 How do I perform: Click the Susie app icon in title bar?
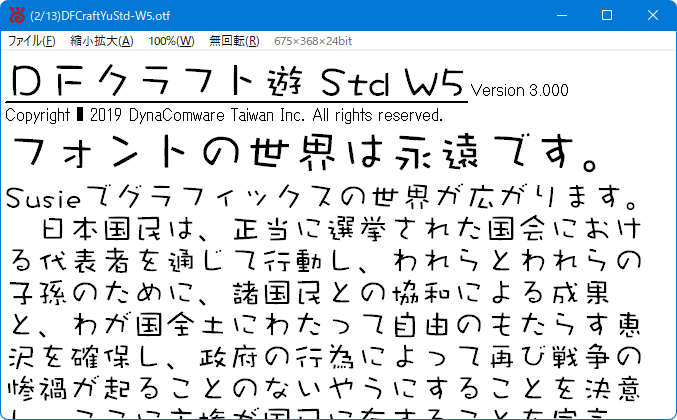tap(17, 16)
